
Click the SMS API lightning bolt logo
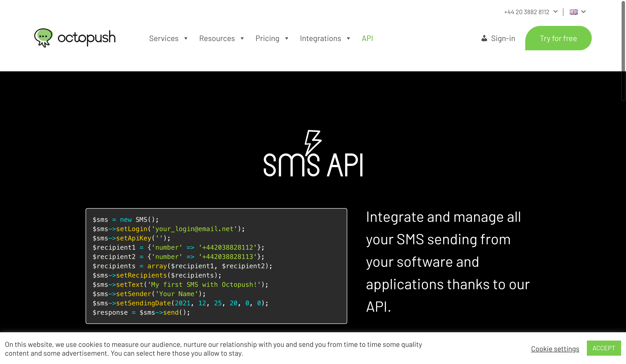313,153
